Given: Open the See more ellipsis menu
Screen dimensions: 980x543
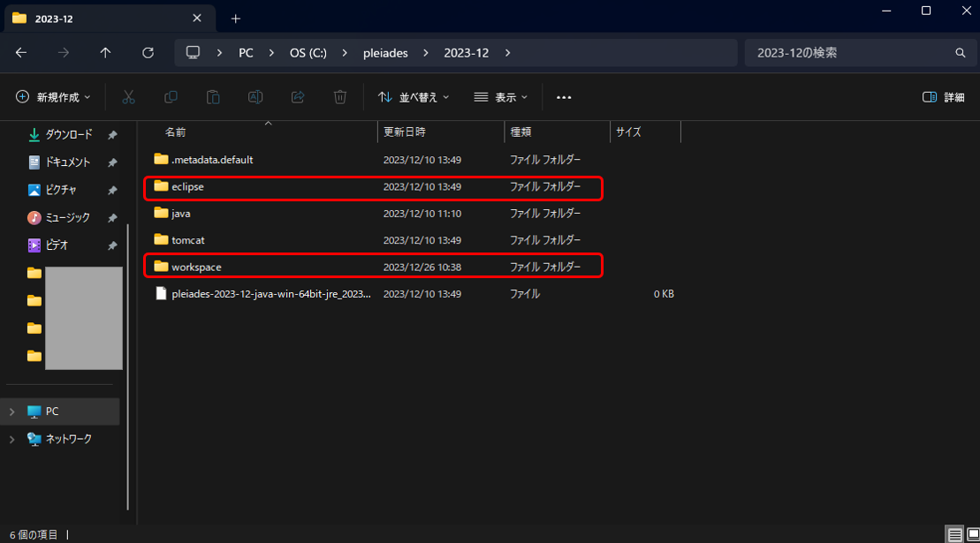Looking at the screenshot, I should point(564,97).
